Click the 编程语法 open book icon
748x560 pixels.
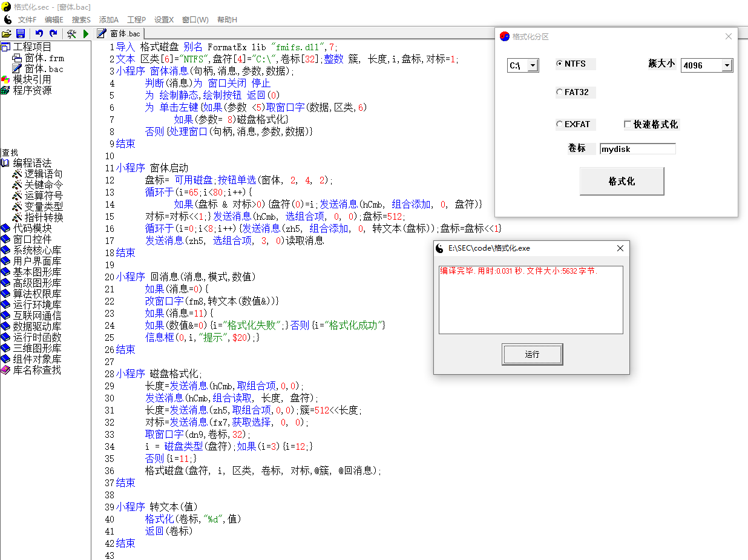pos(5,163)
